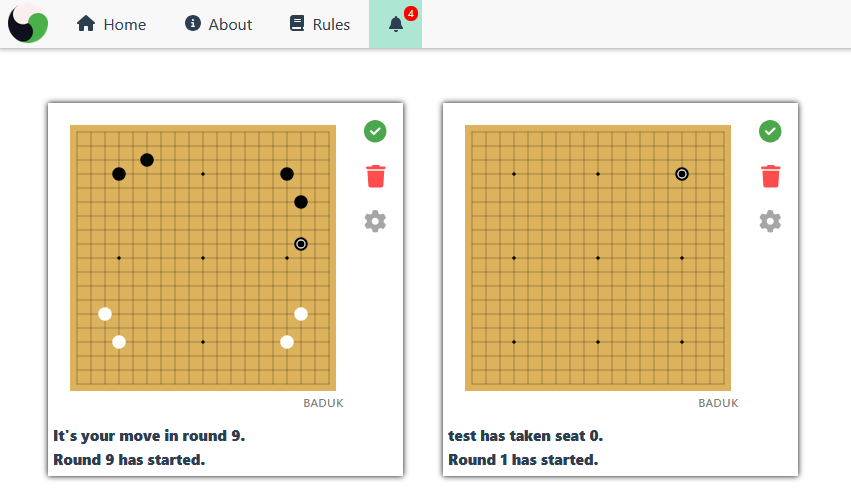Click the yin-yang site logo

[x=28, y=24]
